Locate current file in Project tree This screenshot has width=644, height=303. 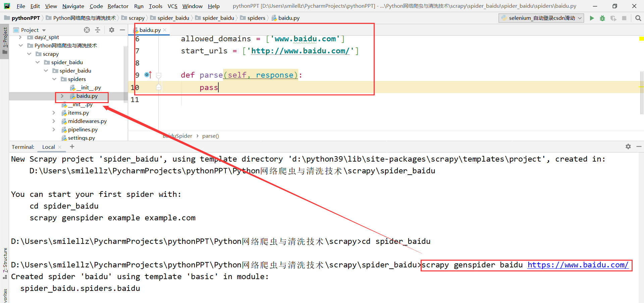pos(87,30)
